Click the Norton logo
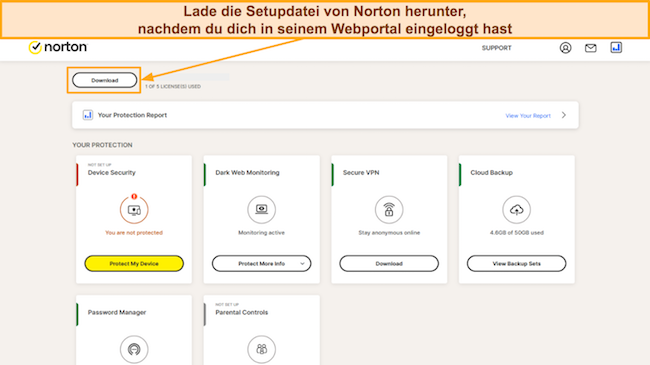The height and width of the screenshot is (365, 650). click(58, 47)
